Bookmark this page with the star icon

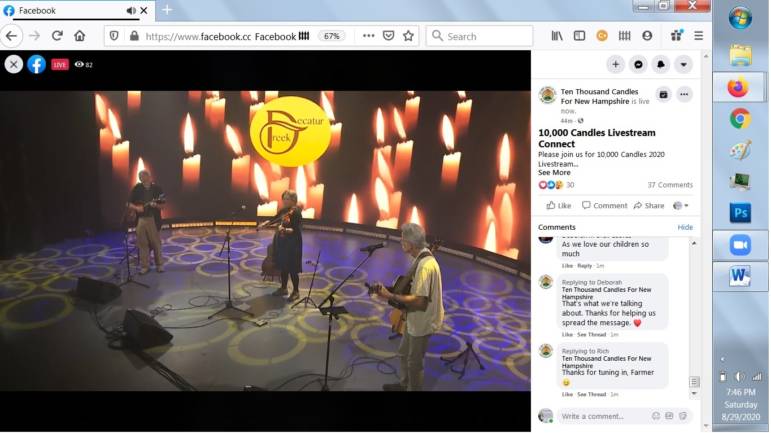(408, 35)
